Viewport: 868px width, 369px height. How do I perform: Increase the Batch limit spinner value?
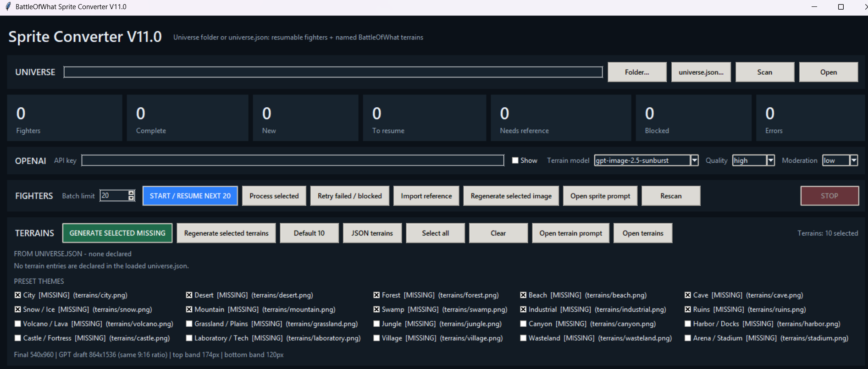point(131,193)
